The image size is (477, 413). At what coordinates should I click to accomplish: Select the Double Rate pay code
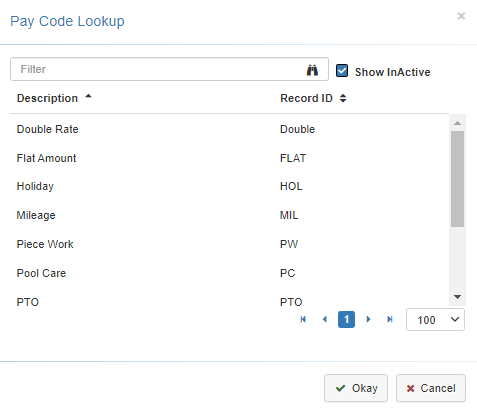[x=229, y=129]
